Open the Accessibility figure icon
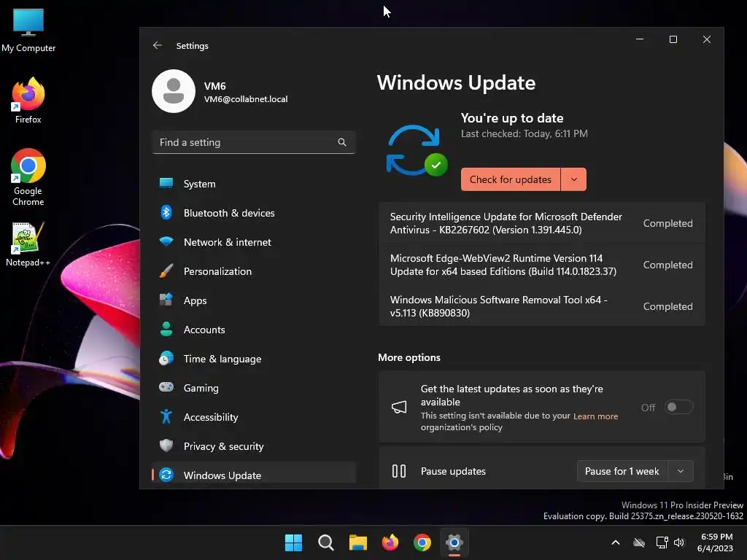The width and height of the screenshot is (747, 560). tap(166, 416)
